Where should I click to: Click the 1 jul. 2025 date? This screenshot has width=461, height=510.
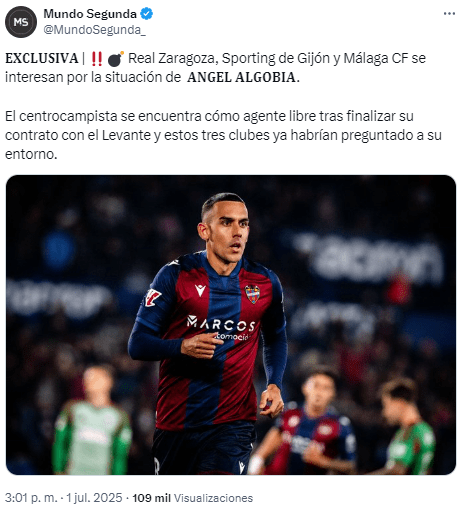click(x=94, y=498)
